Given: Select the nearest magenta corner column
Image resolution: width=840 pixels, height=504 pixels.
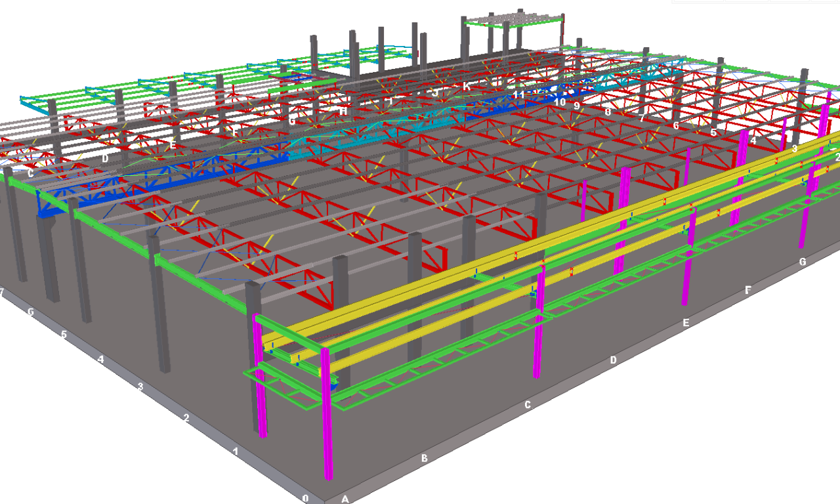Looking at the screenshot, I should (327, 413).
